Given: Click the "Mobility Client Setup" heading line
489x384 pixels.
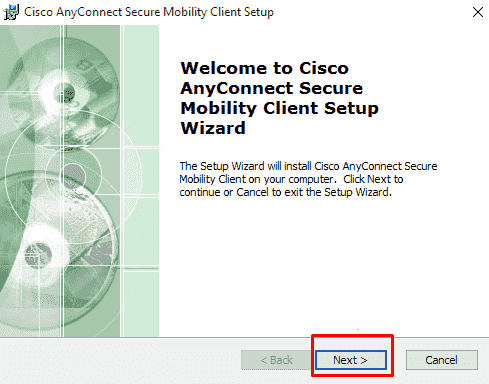Looking at the screenshot, I should click(279, 108).
